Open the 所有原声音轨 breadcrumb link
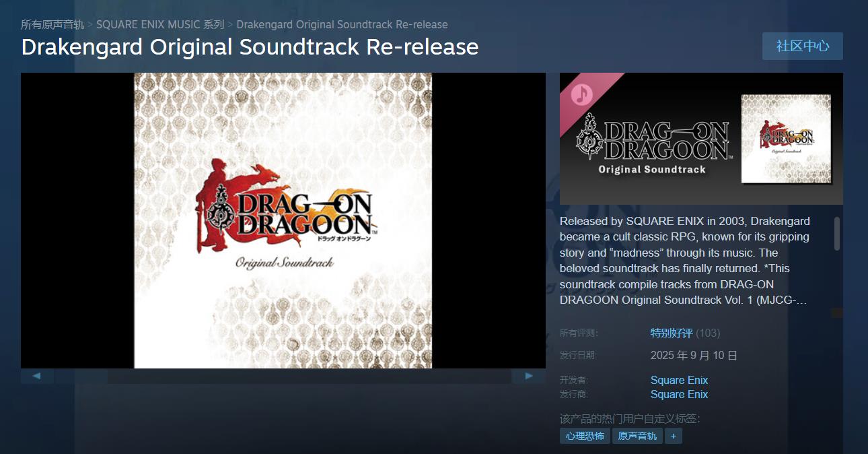Viewport: 868px width, 454px height. click(x=52, y=24)
